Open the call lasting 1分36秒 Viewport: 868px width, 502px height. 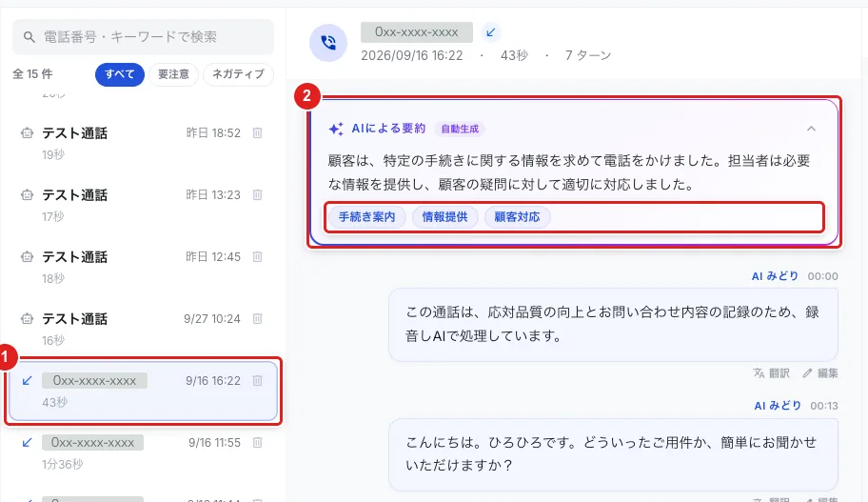[x=143, y=452]
